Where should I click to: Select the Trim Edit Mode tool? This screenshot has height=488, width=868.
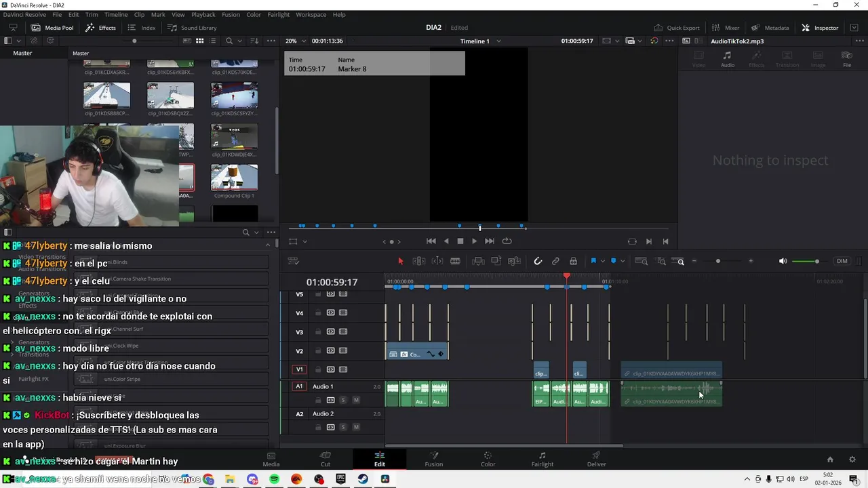[x=419, y=261]
